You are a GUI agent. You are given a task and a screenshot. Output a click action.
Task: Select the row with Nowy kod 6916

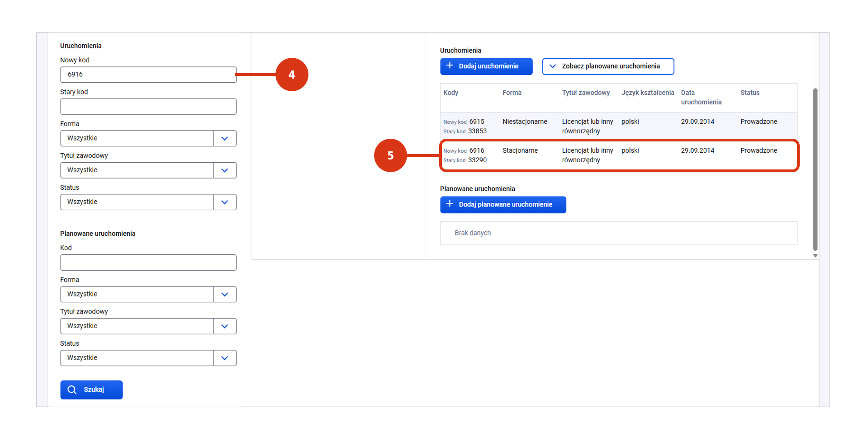(619, 155)
